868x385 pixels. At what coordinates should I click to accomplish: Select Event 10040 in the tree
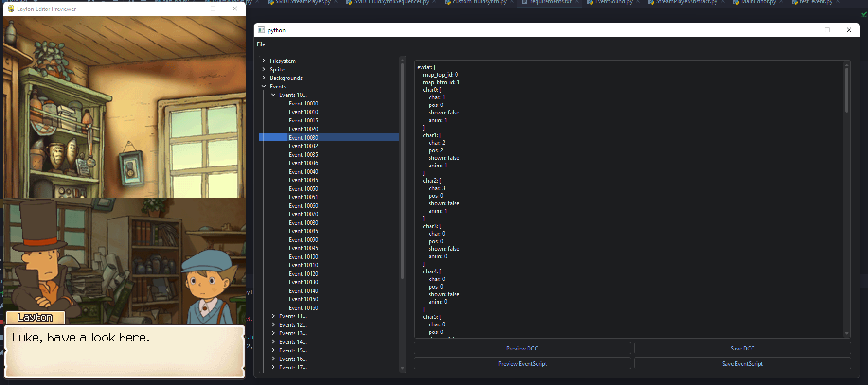pos(304,172)
